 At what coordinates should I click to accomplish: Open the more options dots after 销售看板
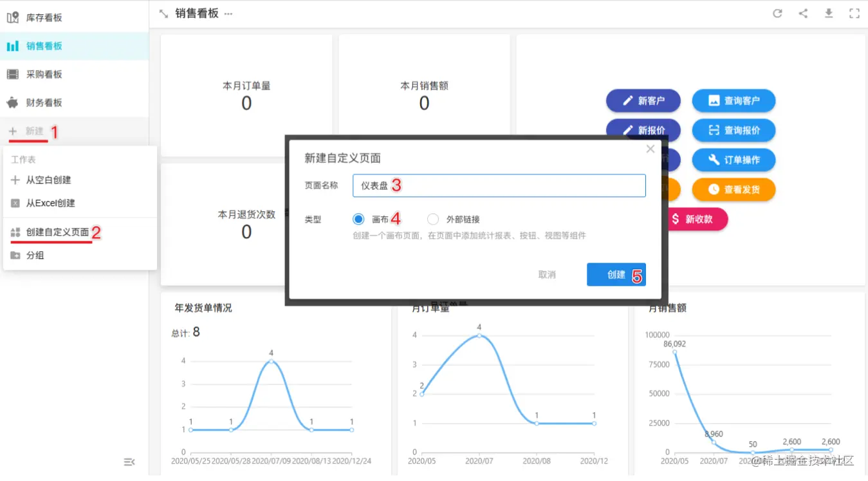[x=228, y=14]
